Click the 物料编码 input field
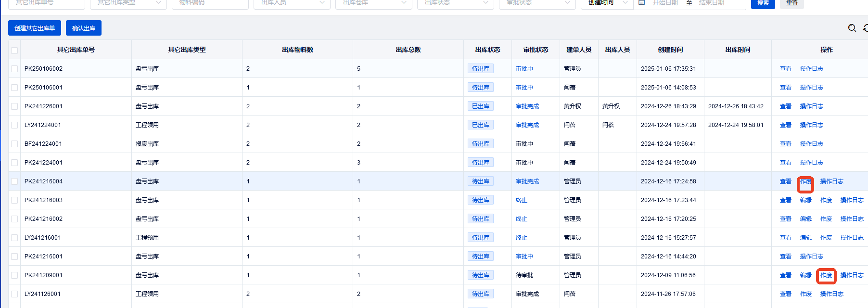Screen dimensions: 868x308 [x=211, y=3]
